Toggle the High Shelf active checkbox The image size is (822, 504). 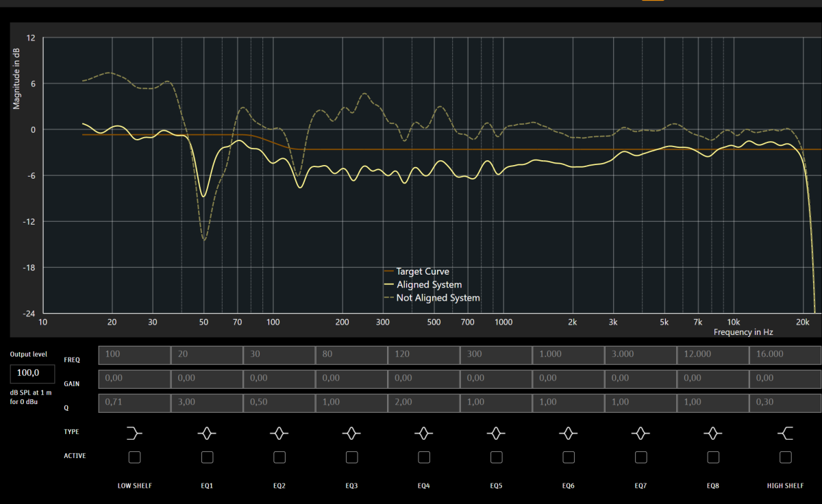tap(786, 457)
